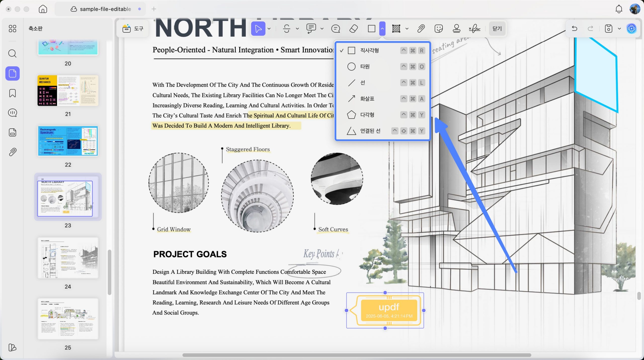Open page 22 Electromagnetic Spectrum thumbnail
Image resolution: width=644 pixels, height=360 pixels.
click(x=68, y=141)
